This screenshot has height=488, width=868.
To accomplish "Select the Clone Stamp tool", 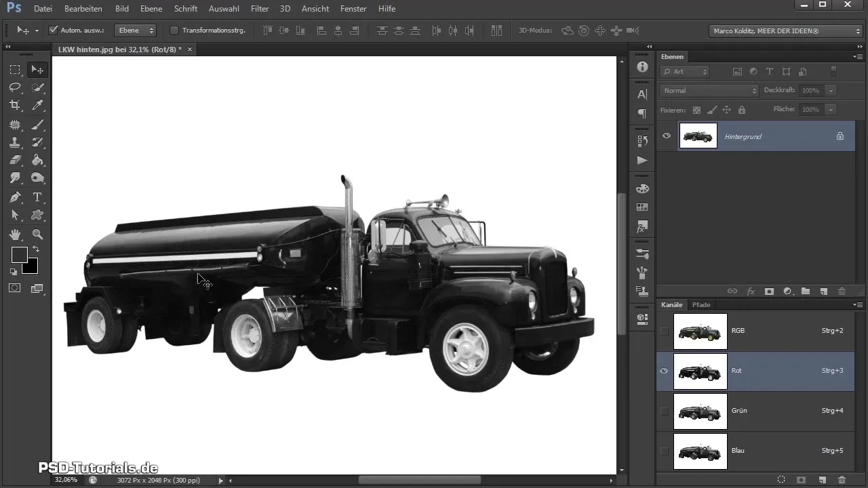I will click(x=15, y=142).
